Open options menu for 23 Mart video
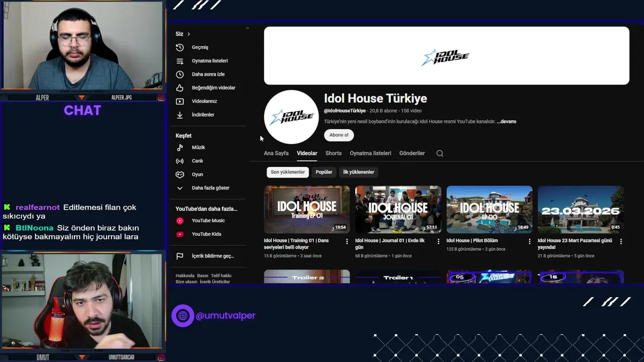The height and width of the screenshot is (362, 644). point(621,241)
